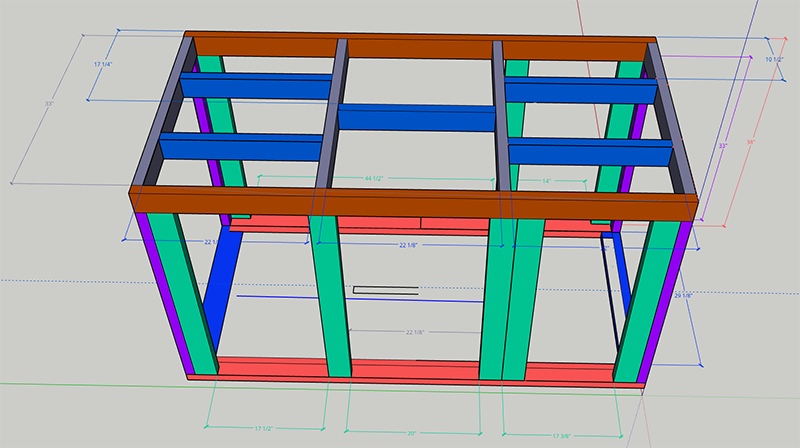Select the rear orange top beam
This screenshot has height=448, width=800.
420,47
